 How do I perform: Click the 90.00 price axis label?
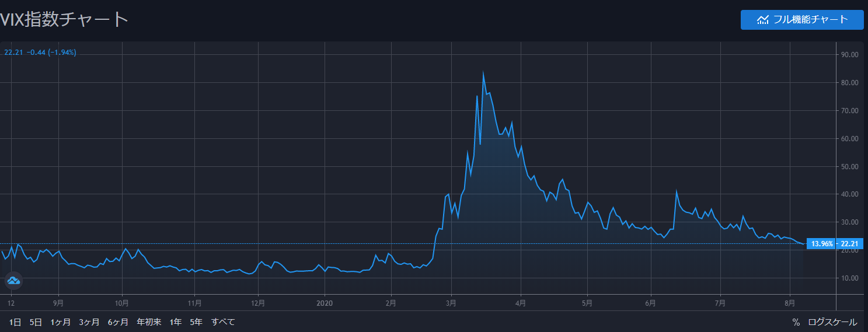(848, 55)
